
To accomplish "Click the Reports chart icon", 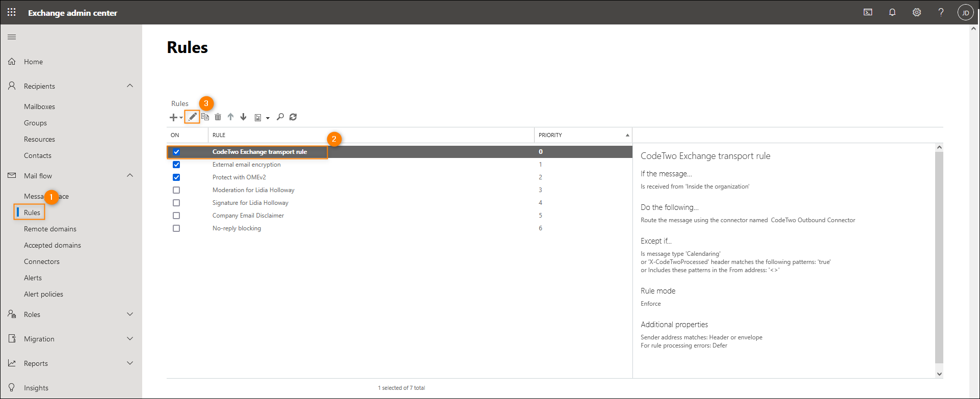I will point(12,363).
